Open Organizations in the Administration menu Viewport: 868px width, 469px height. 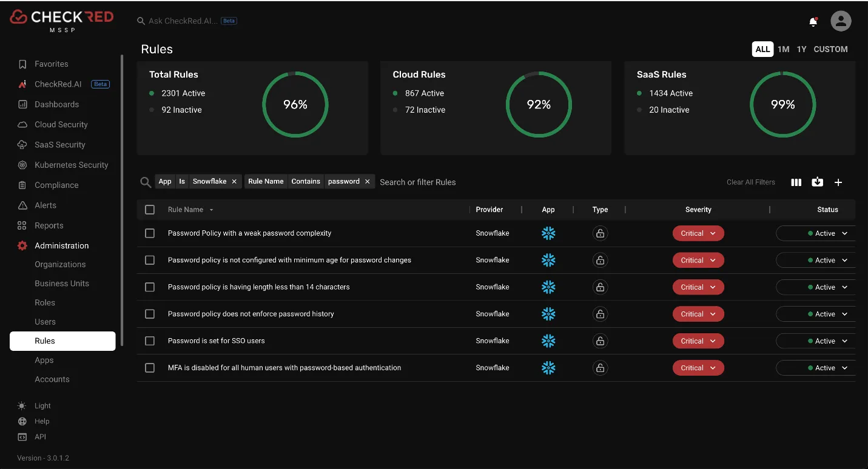tap(60, 264)
